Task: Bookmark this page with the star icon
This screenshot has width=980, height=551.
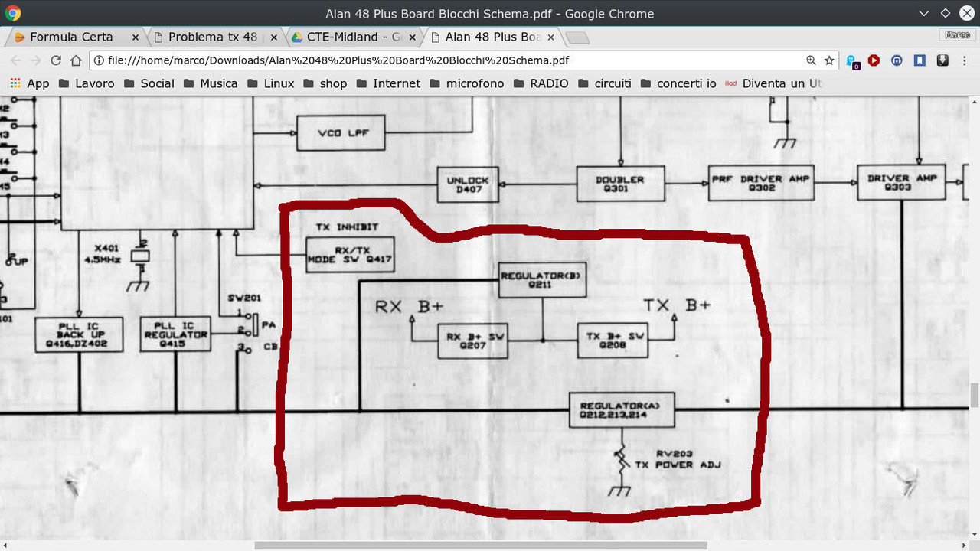Action: 829,60
